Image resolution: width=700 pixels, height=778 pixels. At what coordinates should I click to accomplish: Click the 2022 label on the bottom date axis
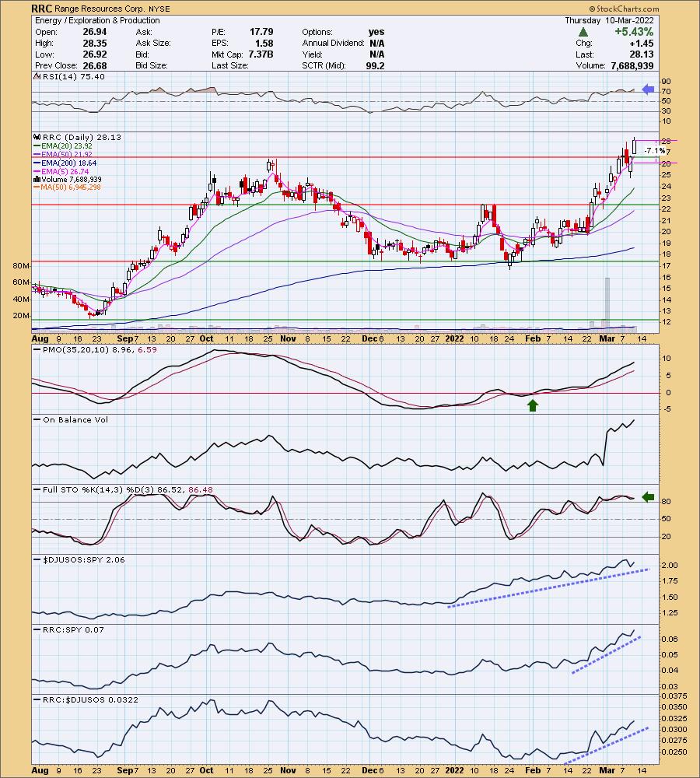coord(454,770)
